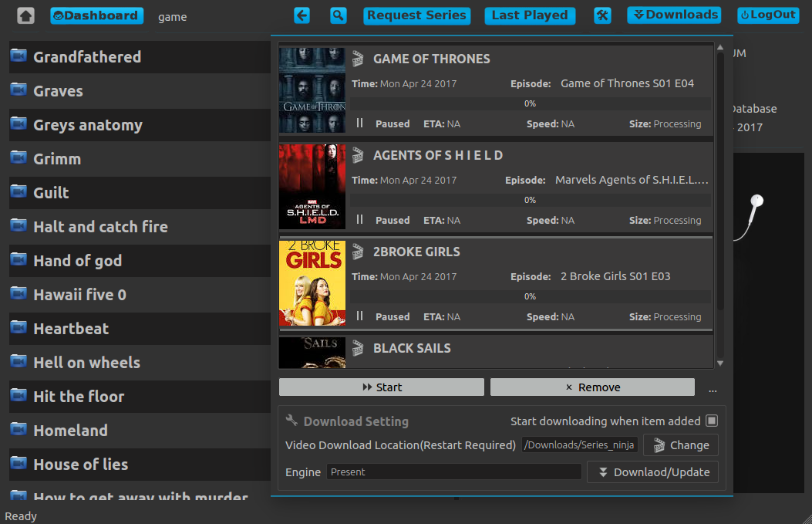
Task: Select the Homeland series
Action: click(140, 431)
